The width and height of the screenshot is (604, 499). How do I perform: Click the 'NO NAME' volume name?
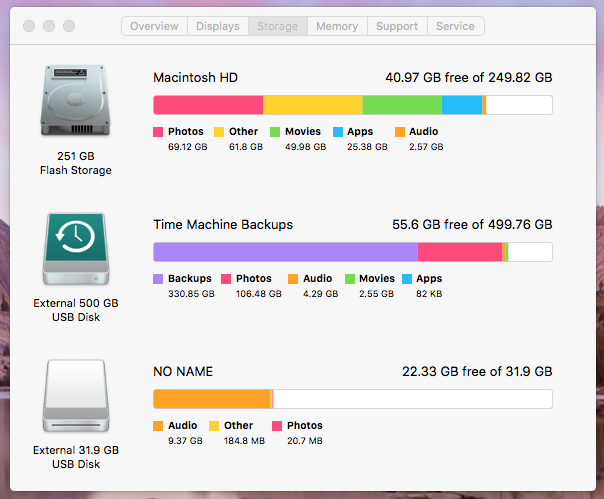pos(183,371)
